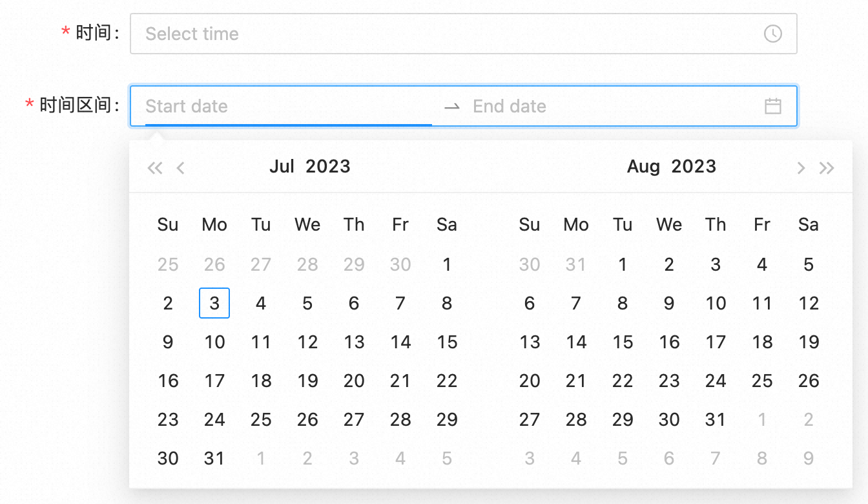The width and height of the screenshot is (868, 504).
Task: Pick greyed-out June 25 in left calendar
Action: [x=168, y=264]
